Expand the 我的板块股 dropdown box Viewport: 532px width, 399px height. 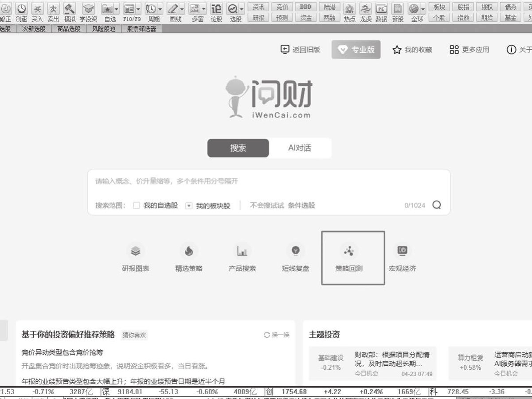tap(189, 205)
